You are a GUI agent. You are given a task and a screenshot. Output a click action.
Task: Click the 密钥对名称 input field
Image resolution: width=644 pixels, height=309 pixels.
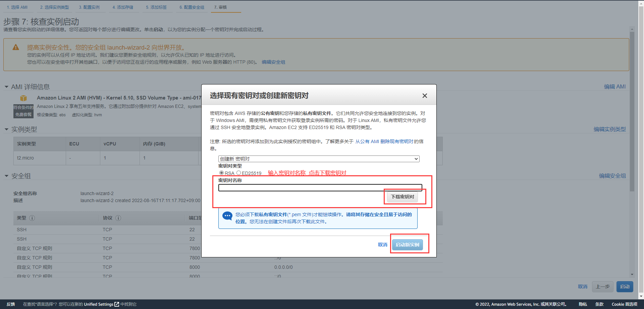[x=320, y=188]
